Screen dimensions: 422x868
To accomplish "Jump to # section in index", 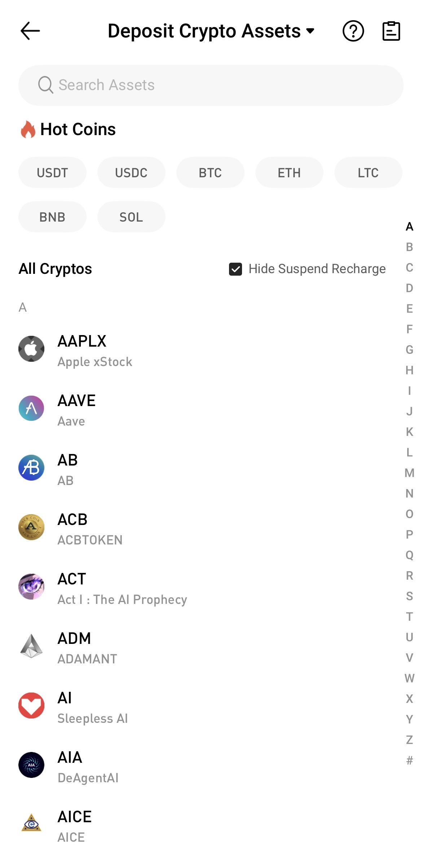I will (409, 760).
